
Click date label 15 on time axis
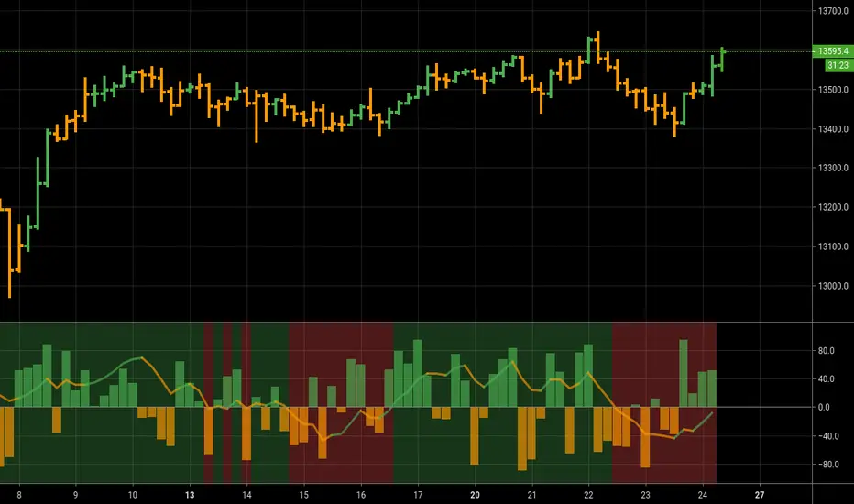(x=303, y=495)
